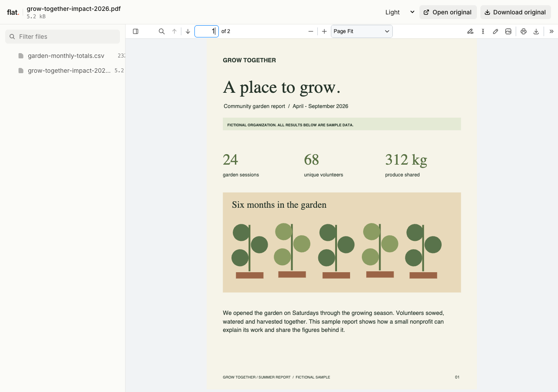The width and height of the screenshot is (558, 392).
Task: Go to the next page with down arrow
Action: (x=188, y=31)
